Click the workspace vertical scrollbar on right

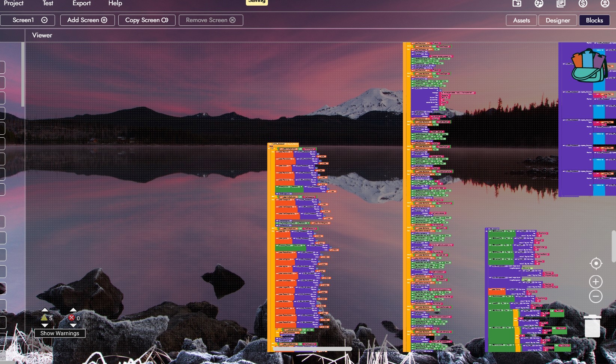[614, 246]
